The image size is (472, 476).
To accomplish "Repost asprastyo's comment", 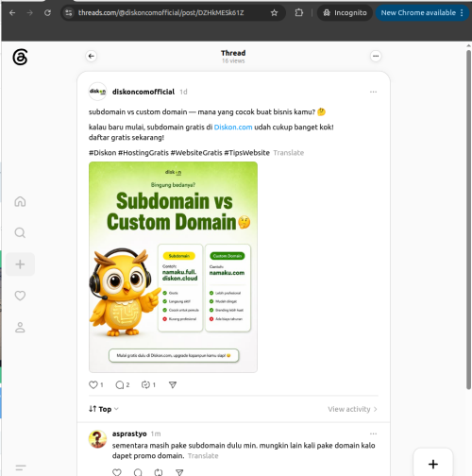I will 159,472.
